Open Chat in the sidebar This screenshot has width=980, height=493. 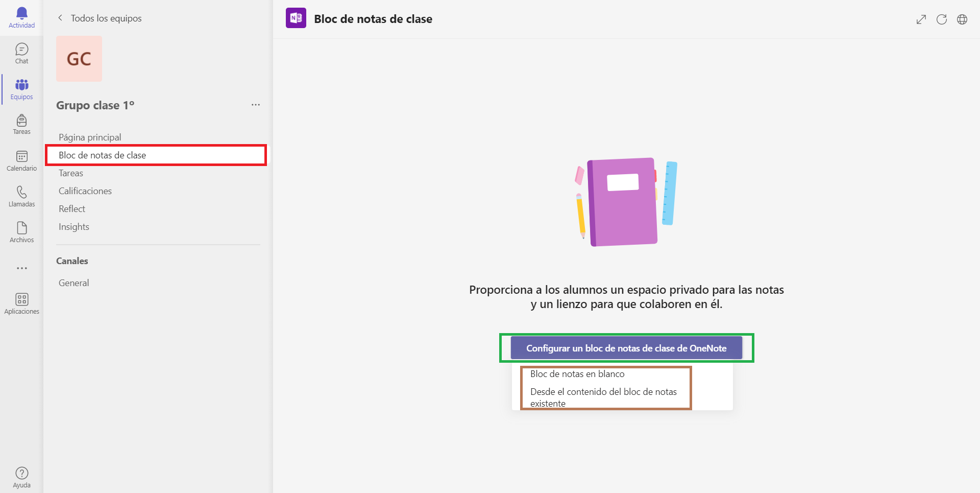[21, 54]
